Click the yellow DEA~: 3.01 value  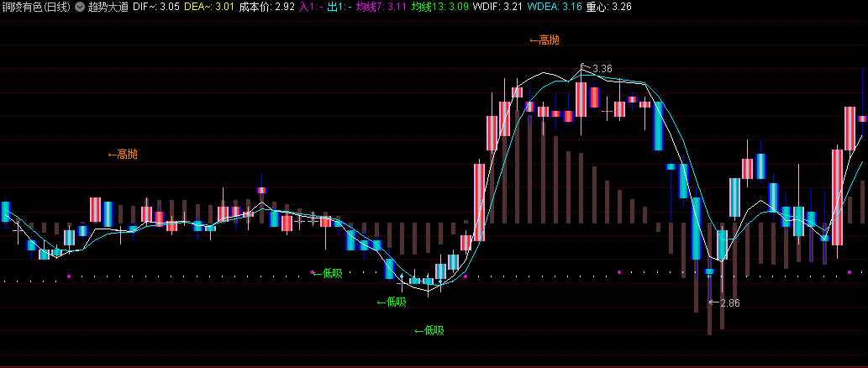tap(208, 8)
